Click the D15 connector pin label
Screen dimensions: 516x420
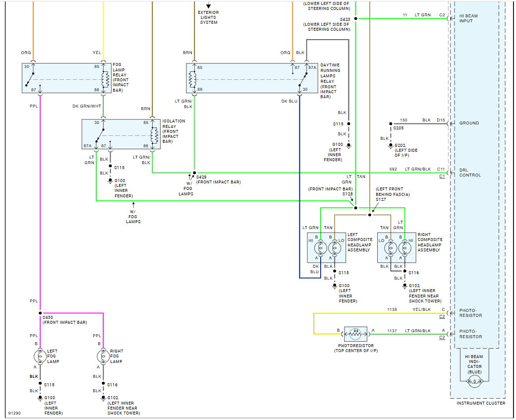click(441, 120)
